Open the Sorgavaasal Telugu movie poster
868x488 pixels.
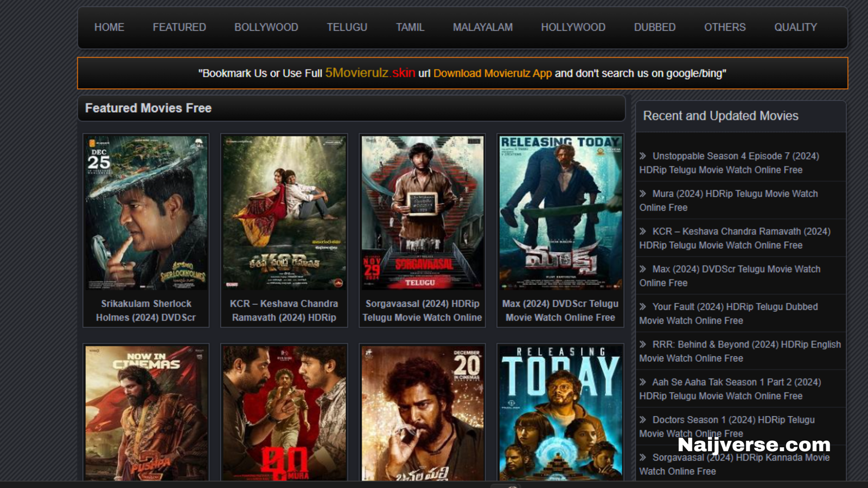pos(422,212)
